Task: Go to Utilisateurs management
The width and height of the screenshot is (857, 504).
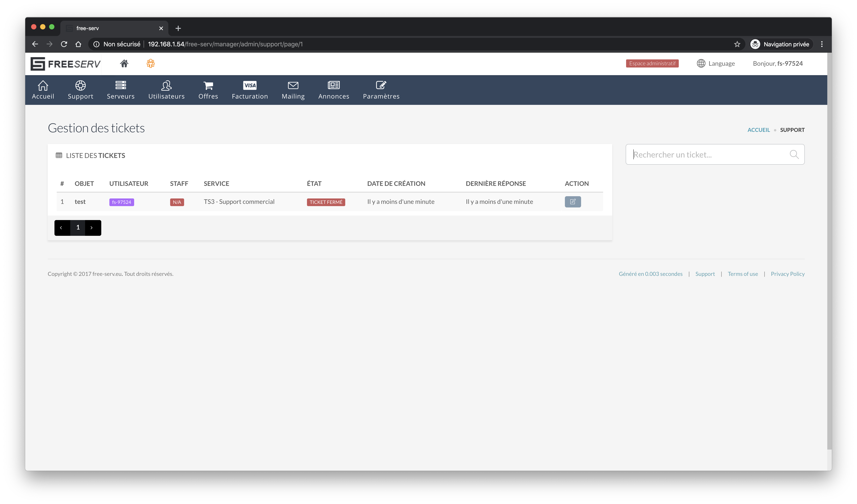Action: pos(166,90)
